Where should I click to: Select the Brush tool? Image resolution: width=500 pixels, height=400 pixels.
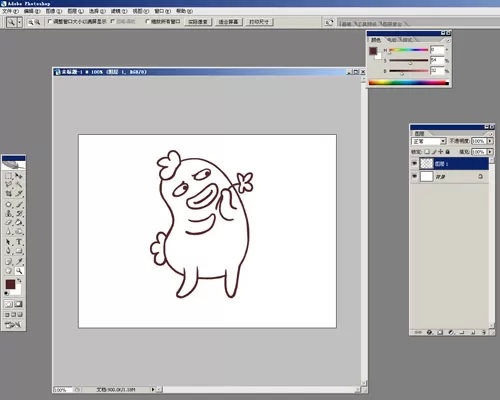(19, 204)
